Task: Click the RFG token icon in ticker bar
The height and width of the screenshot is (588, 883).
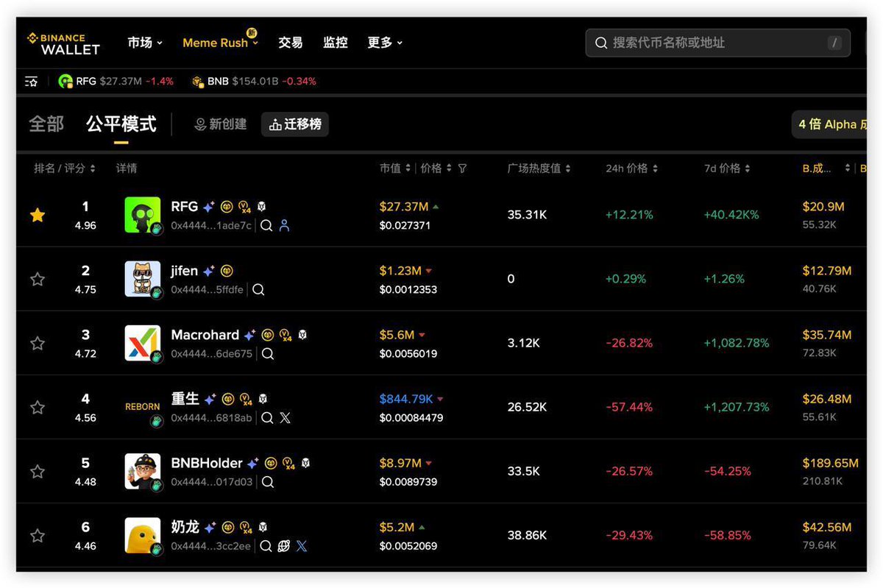Action: point(65,82)
